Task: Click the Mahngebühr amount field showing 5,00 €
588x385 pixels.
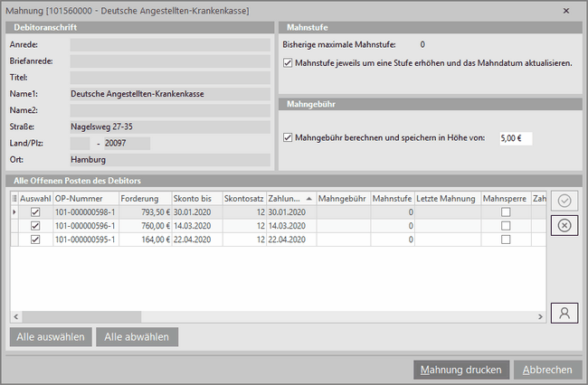Action: (515, 138)
